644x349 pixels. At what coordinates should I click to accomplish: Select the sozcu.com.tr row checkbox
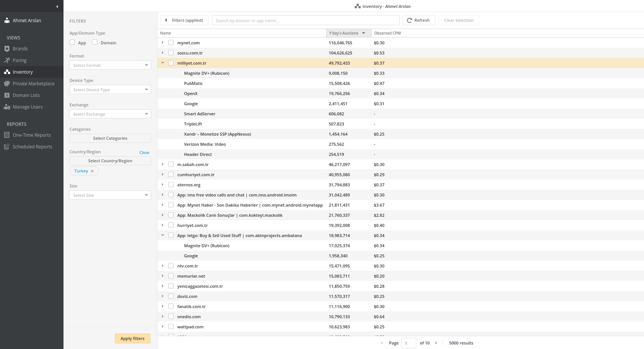171,53
